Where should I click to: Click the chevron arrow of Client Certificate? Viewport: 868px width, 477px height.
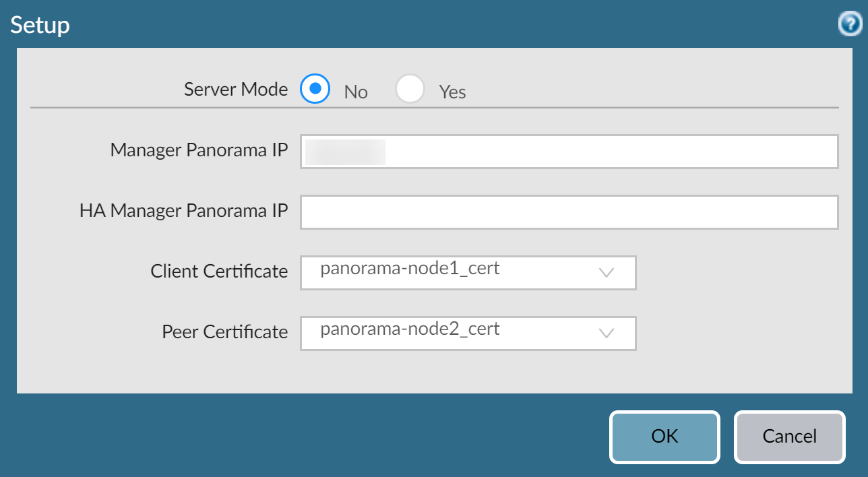607,273
